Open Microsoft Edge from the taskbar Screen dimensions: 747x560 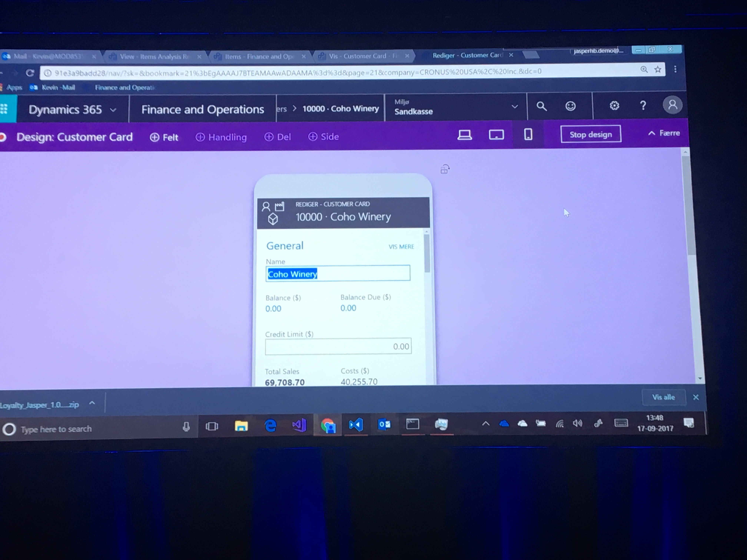point(270,426)
